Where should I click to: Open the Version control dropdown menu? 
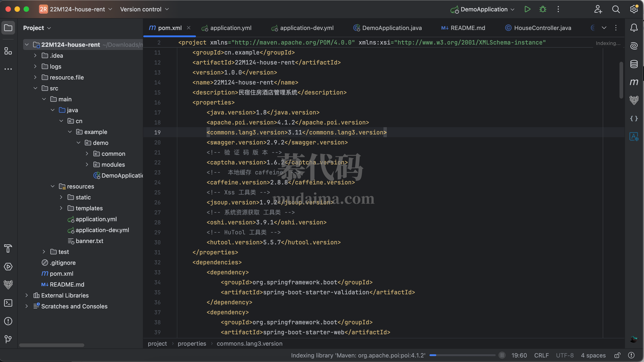pos(144,9)
